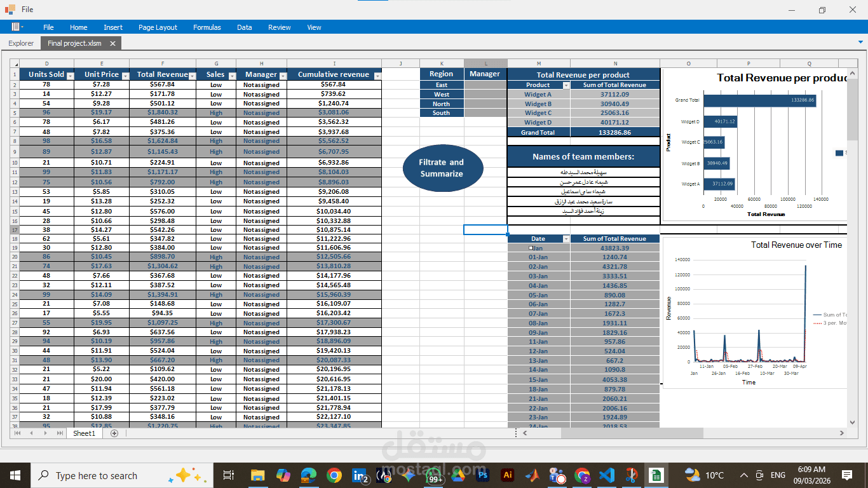Open the Page Layout ribbon tab

point(157,27)
